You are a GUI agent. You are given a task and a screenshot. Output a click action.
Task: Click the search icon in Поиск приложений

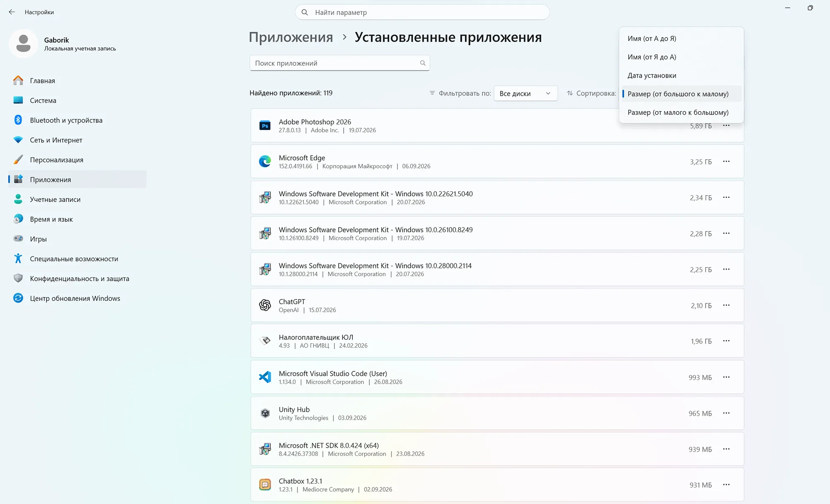click(422, 63)
